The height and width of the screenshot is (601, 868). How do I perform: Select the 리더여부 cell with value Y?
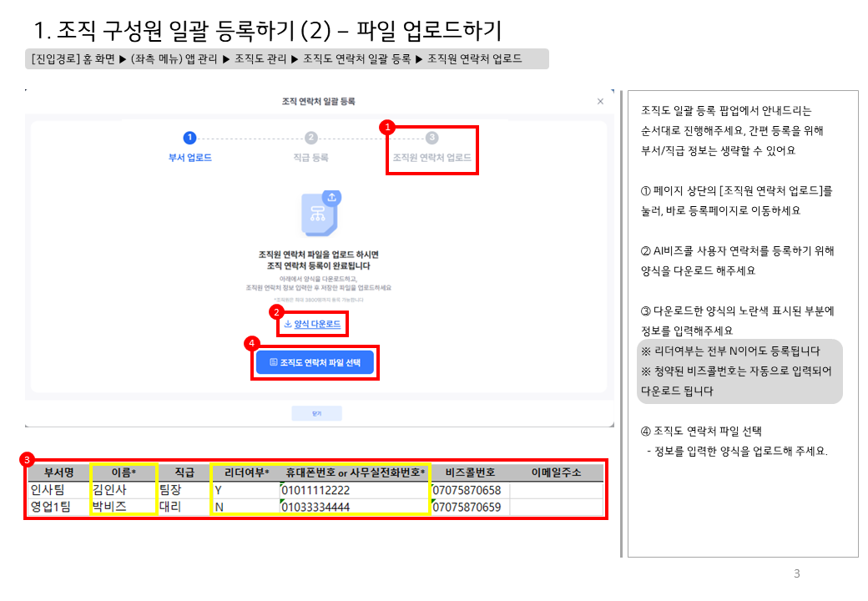click(x=245, y=490)
